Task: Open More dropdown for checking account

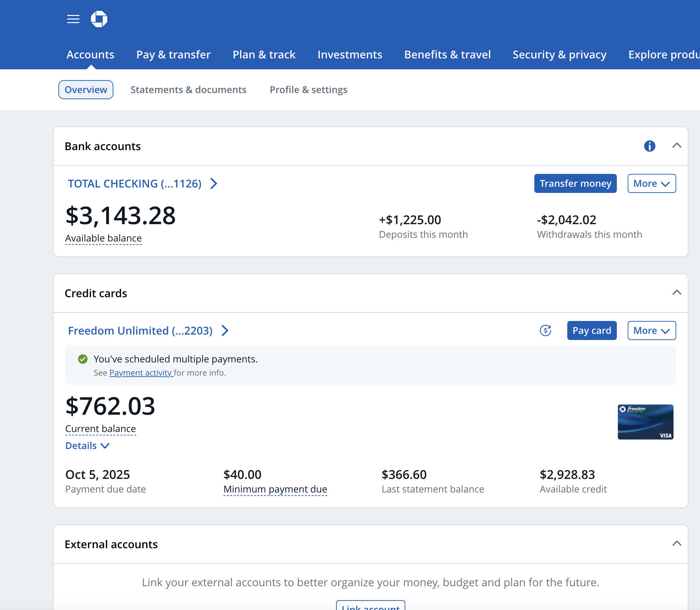Action: tap(651, 183)
